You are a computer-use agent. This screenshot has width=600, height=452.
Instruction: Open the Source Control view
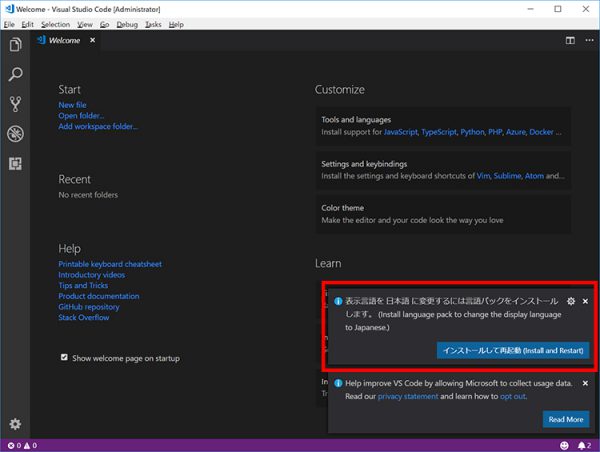tap(15, 104)
